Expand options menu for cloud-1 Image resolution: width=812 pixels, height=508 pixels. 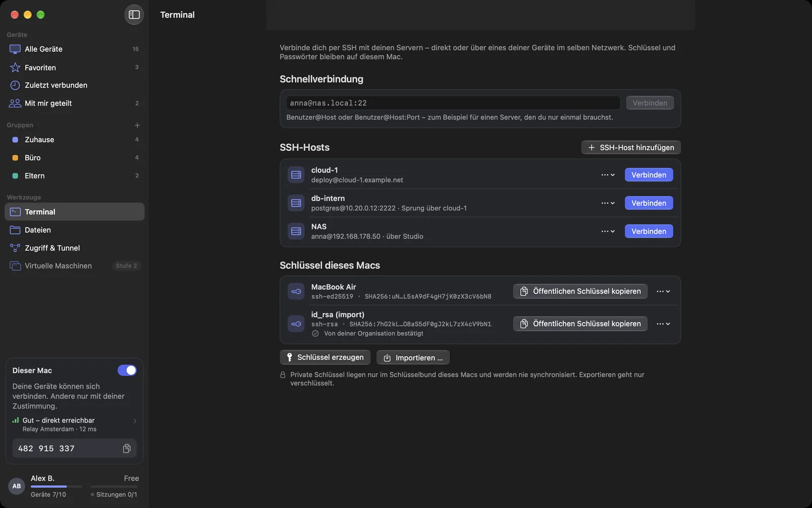pyautogui.click(x=608, y=175)
